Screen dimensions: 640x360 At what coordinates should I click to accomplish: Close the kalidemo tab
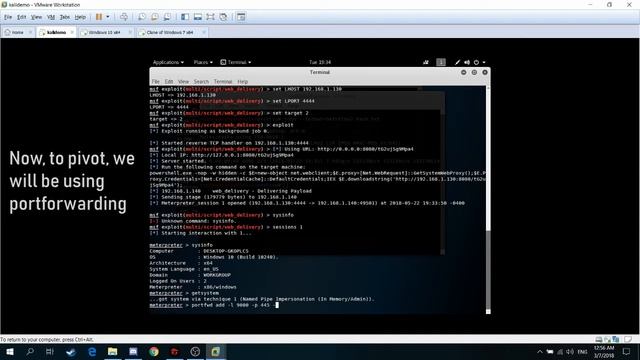[x=72, y=32]
